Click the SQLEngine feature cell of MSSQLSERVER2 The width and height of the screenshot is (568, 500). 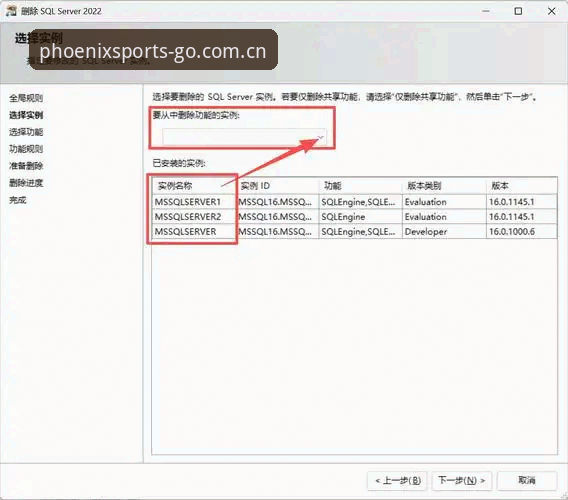(360, 217)
